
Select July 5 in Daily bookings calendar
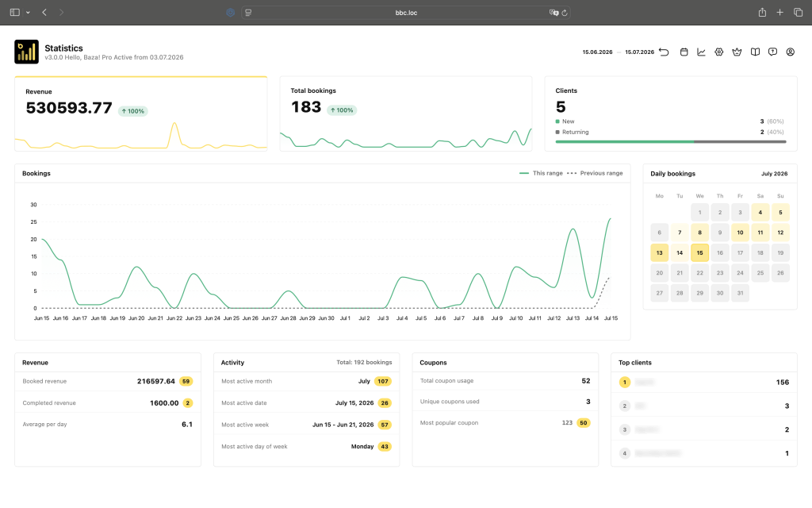click(x=780, y=212)
